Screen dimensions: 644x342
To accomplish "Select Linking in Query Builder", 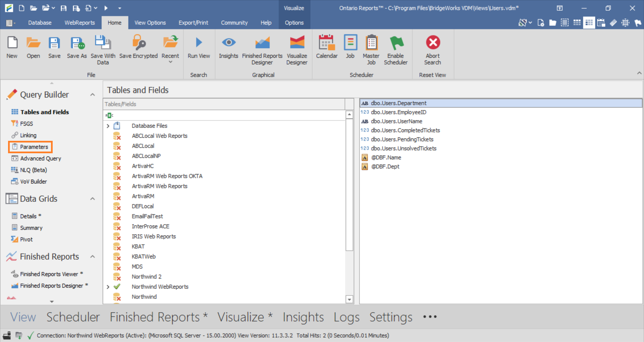I will click(x=28, y=135).
